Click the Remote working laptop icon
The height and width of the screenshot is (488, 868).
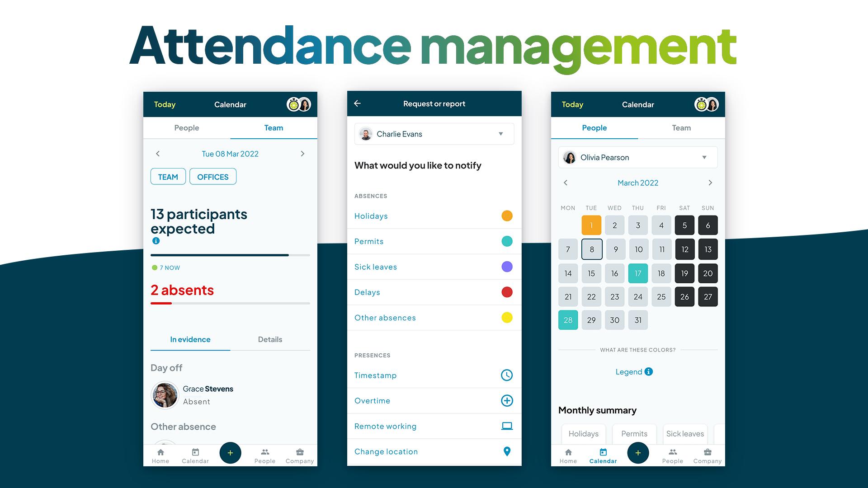click(507, 426)
